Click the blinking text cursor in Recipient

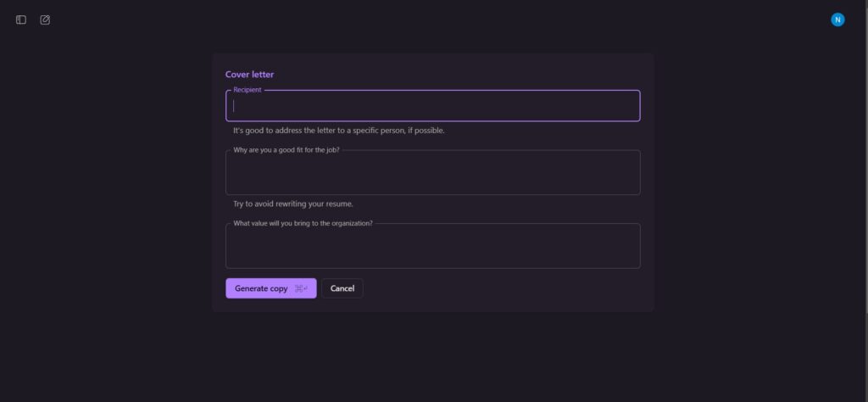pos(235,107)
